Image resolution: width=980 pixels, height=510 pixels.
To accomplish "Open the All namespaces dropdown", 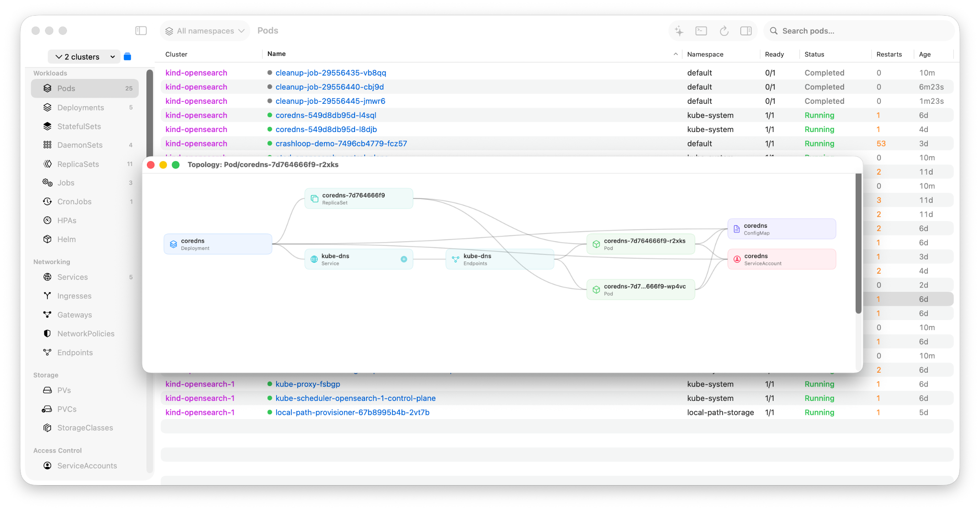I will click(x=205, y=30).
